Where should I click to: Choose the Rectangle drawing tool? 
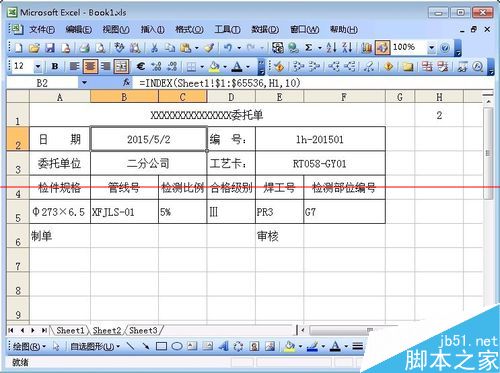[x=161, y=347]
